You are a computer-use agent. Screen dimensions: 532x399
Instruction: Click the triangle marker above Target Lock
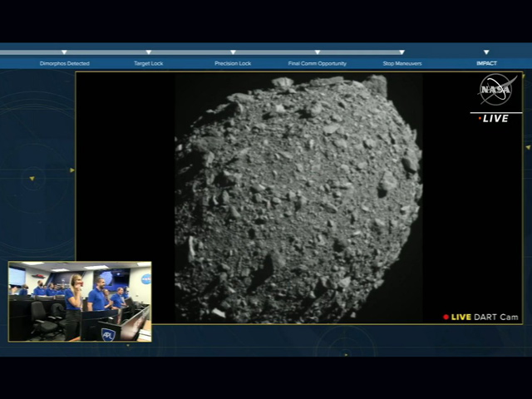click(149, 52)
